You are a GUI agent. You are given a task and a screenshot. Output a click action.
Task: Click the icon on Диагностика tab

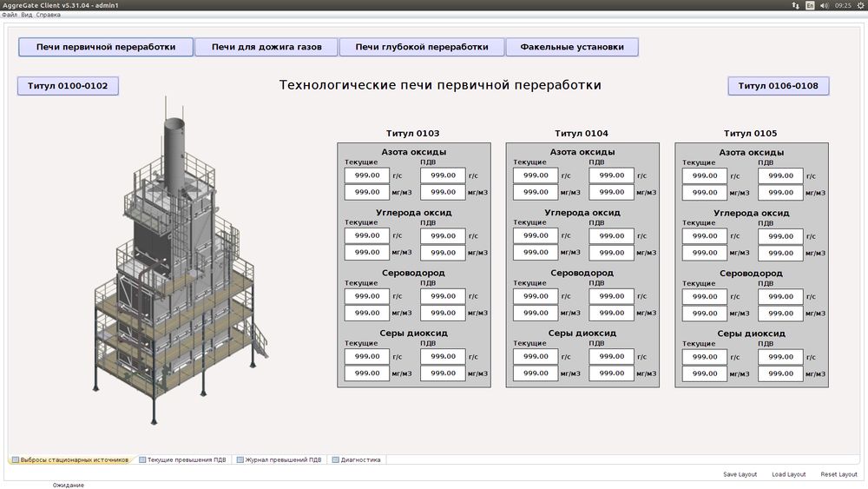(x=335, y=459)
